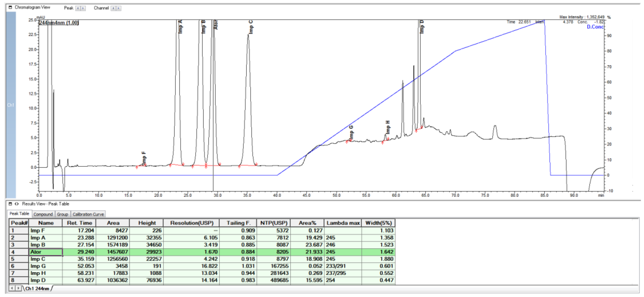
Task: Click Results View window icon
Action: point(10,204)
